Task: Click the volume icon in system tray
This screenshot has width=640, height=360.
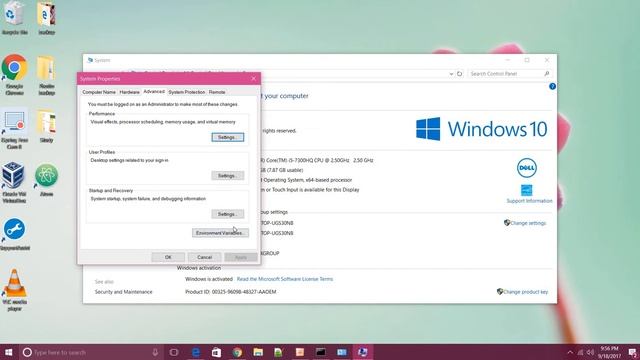Action: pos(590,352)
